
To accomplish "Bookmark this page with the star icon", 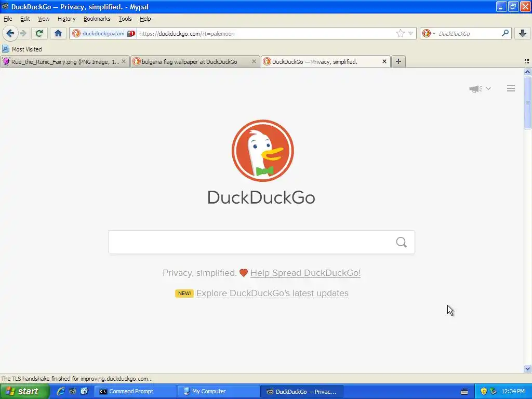I will 401,33.
